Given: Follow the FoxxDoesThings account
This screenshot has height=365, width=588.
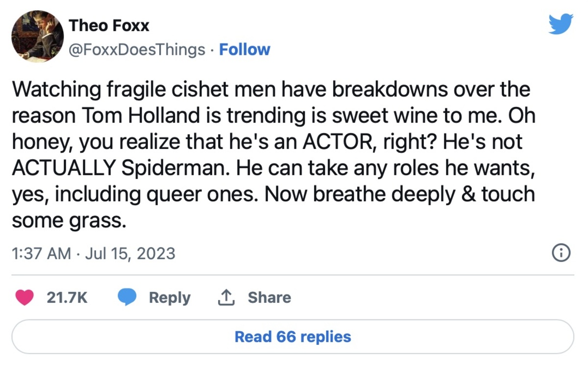Looking at the screenshot, I should click(245, 49).
